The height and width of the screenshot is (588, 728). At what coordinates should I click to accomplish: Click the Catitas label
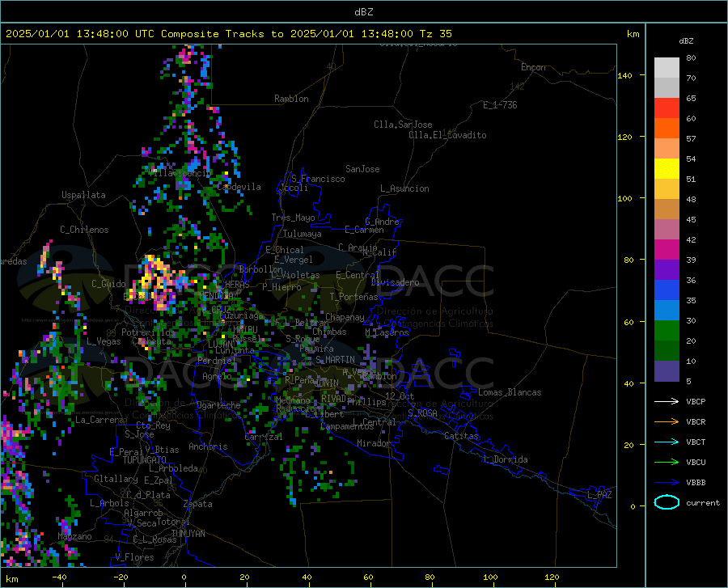point(461,436)
